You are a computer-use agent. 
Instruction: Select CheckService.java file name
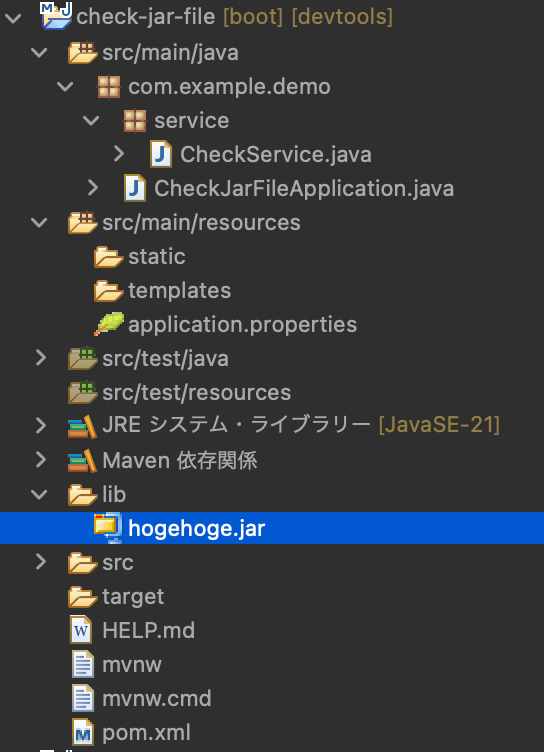276,154
